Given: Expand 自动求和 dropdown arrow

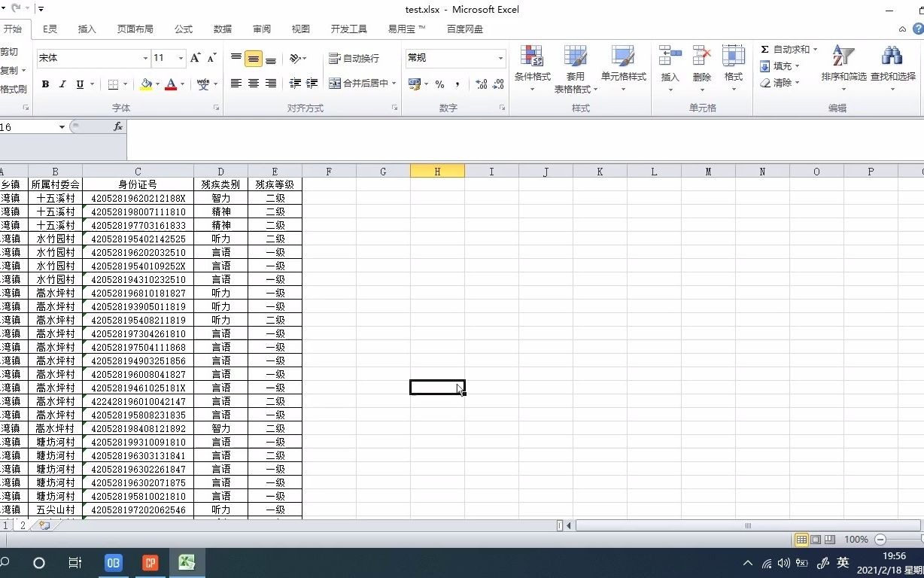Looking at the screenshot, I should tap(815, 50).
